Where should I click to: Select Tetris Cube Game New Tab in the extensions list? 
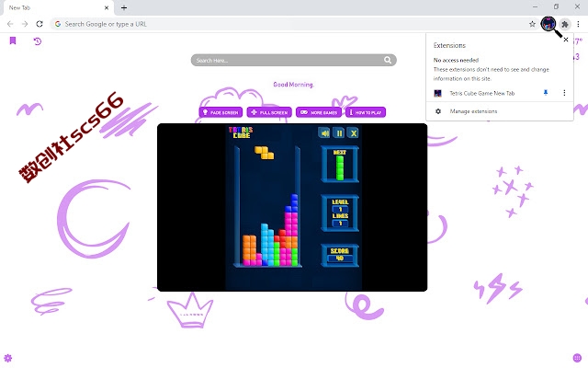click(481, 93)
